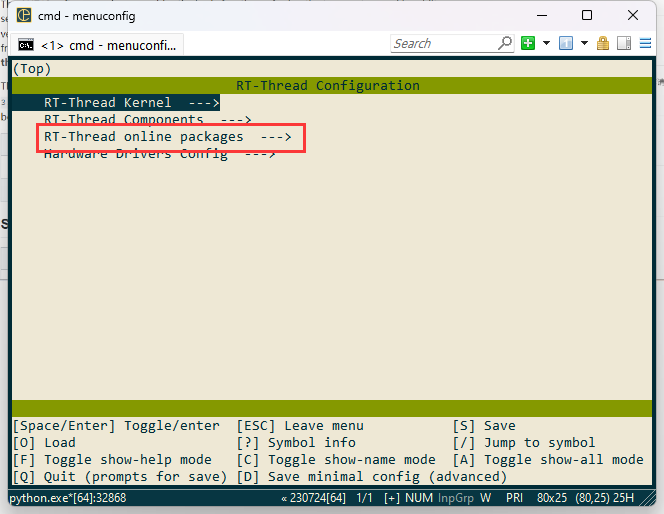Click '[?] Symbol info' hint text

tap(296, 443)
